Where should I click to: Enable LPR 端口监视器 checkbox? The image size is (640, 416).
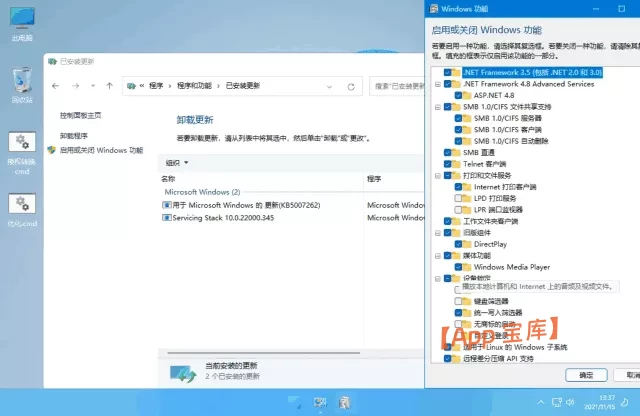coord(458,210)
